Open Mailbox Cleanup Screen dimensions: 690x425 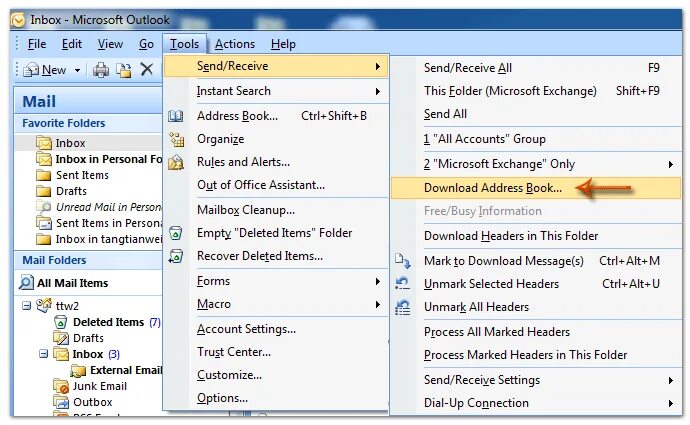(x=276, y=210)
